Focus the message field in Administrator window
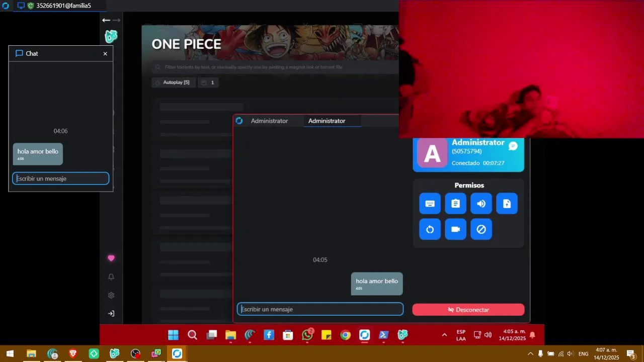This screenshot has height=362, width=644. (320, 309)
